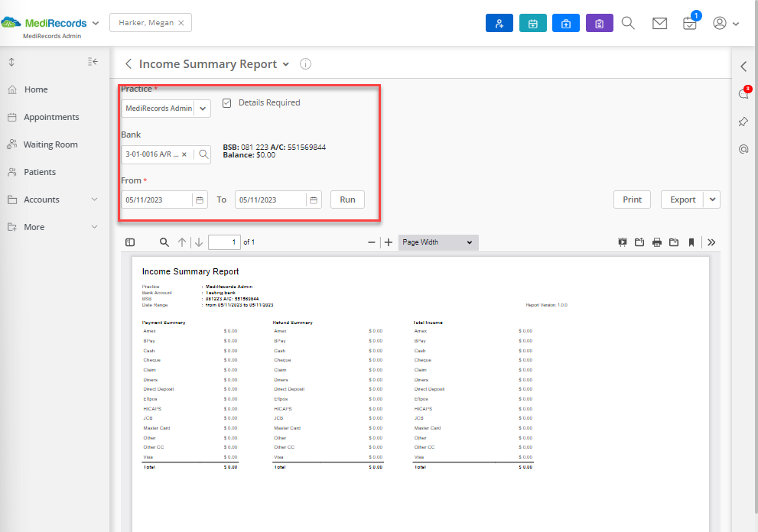Click the bookmark current view icon

coord(691,242)
